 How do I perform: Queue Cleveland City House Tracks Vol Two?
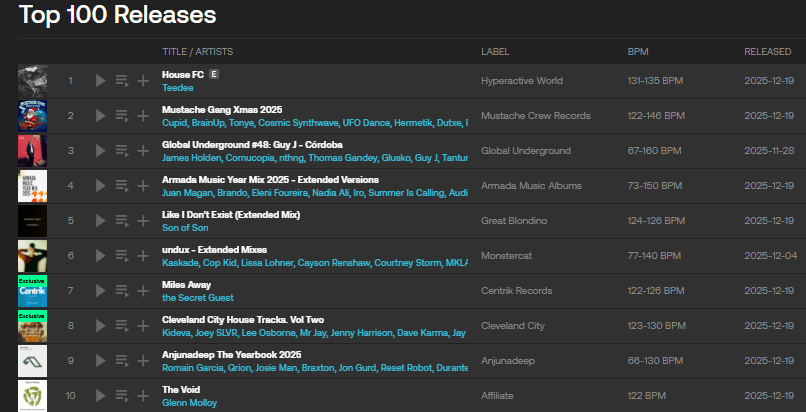click(x=121, y=326)
